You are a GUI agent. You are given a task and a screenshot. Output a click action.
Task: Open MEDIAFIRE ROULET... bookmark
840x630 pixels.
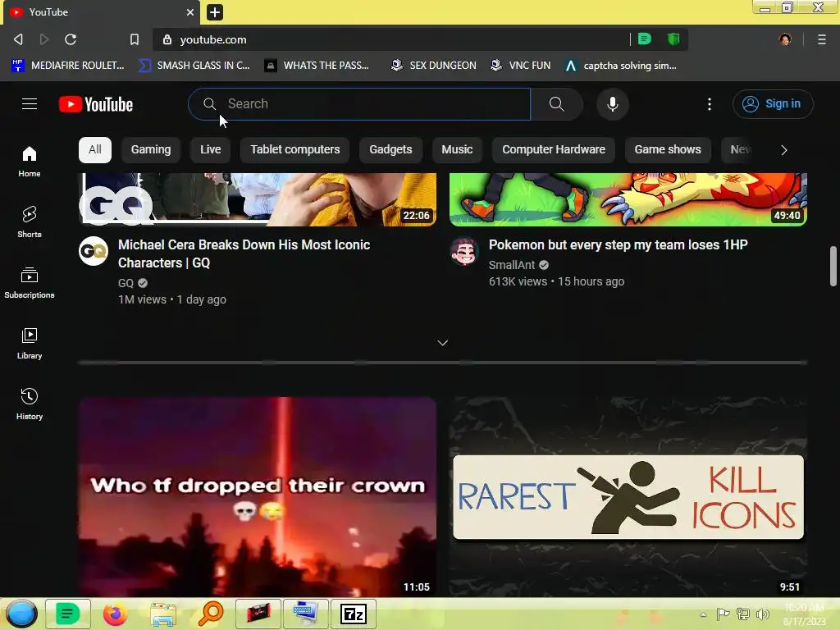(x=67, y=66)
